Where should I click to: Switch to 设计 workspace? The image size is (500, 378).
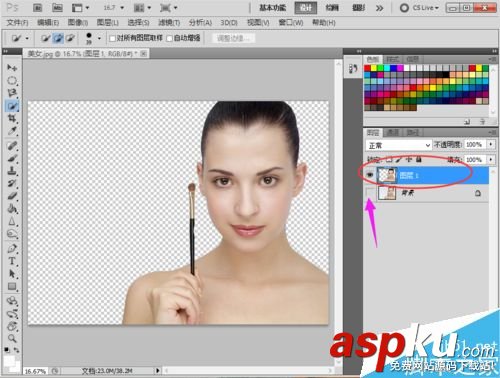[x=306, y=8]
